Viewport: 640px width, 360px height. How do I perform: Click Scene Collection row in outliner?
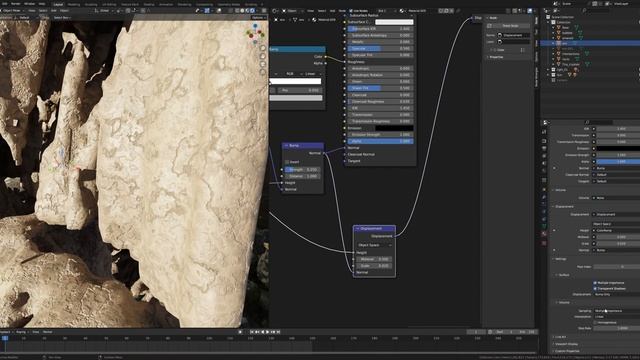tap(590, 17)
